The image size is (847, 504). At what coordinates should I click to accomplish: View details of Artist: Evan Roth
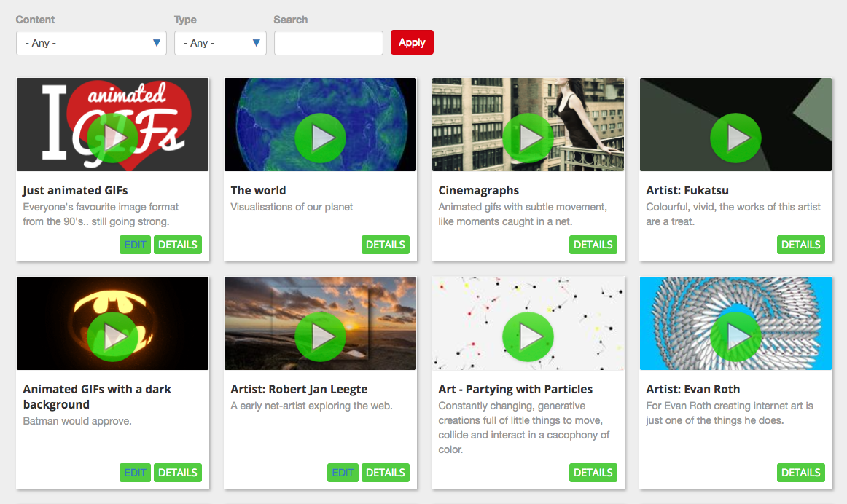pos(800,472)
